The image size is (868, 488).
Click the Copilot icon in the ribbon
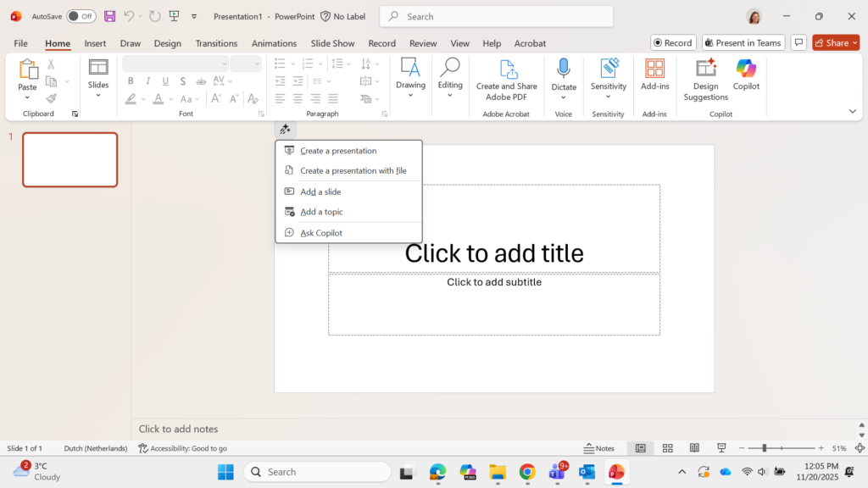click(746, 70)
